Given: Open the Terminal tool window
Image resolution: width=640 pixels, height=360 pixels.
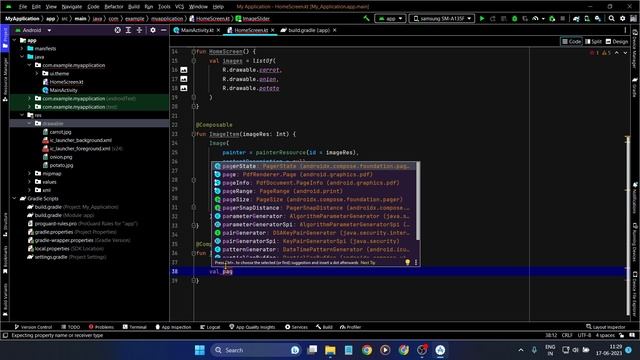Looking at the screenshot, I should tap(134, 327).
